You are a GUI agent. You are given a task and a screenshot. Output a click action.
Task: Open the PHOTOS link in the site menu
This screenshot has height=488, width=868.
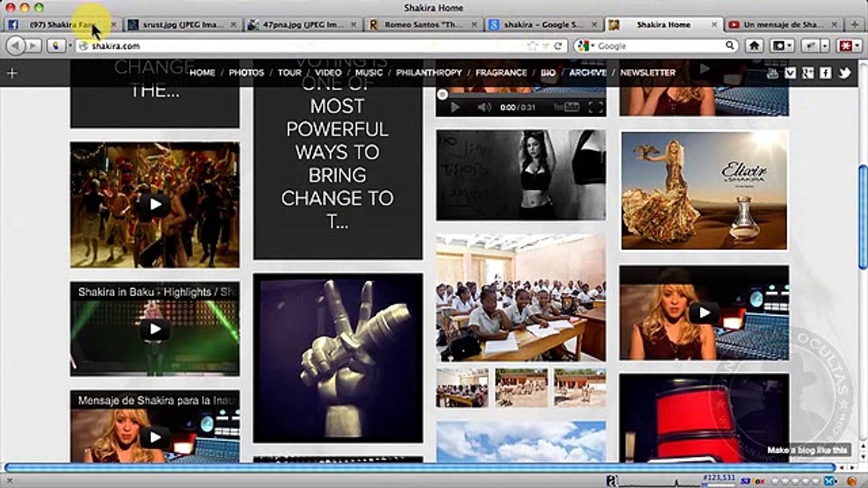click(246, 73)
